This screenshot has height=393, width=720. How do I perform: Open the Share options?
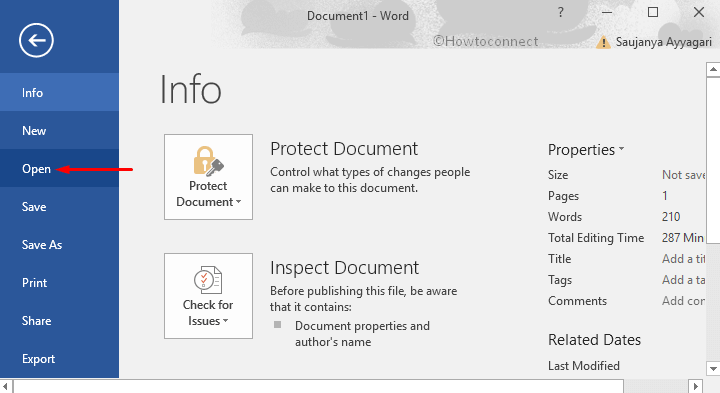tap(59, 321)
